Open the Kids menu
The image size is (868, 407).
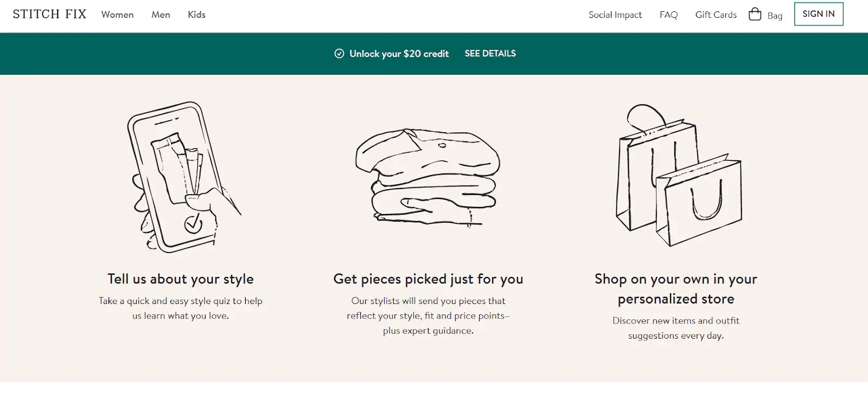(196, 15)
